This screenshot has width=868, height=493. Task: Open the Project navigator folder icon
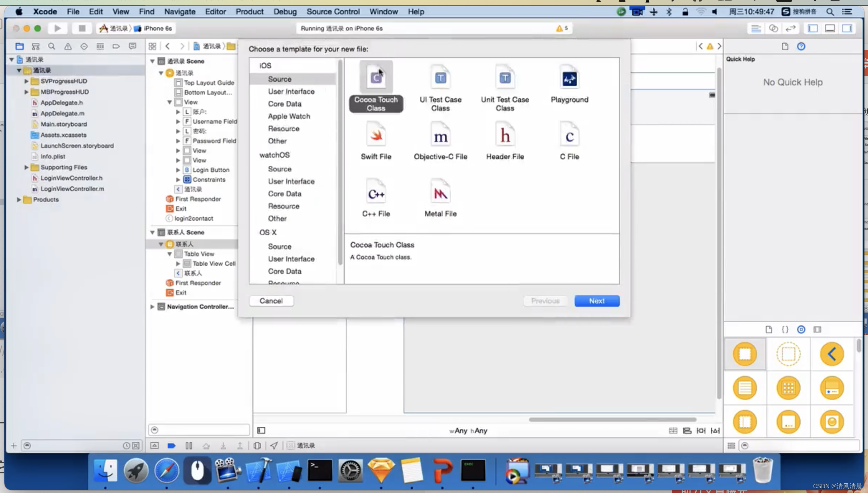pyautogui.click(x=19, y=46)
